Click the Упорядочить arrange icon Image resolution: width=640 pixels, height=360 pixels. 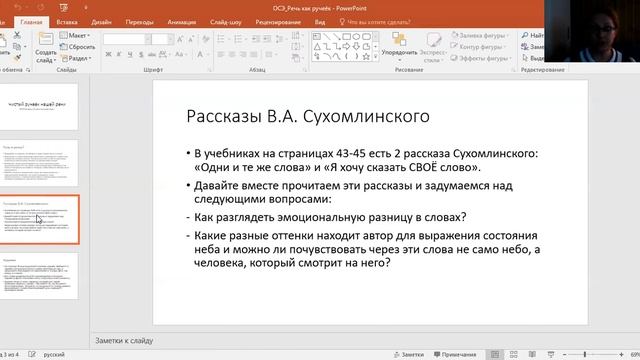(x=399, y=40)
